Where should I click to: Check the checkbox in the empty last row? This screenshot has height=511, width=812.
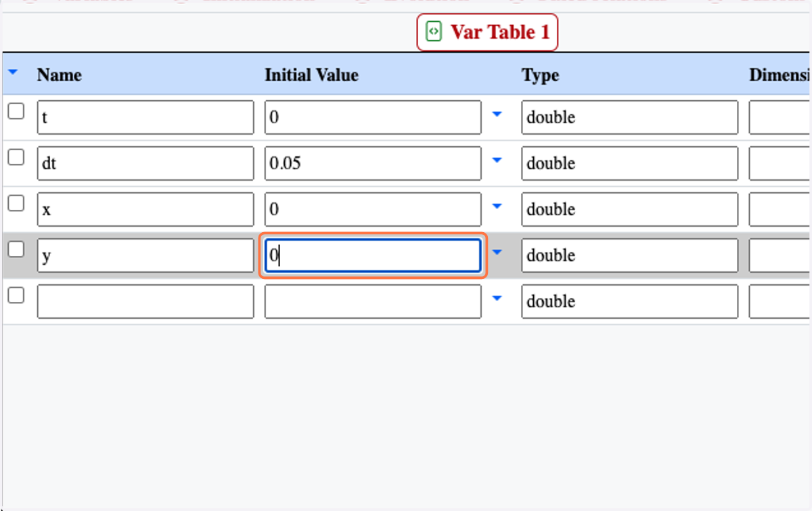coord(16,296)
